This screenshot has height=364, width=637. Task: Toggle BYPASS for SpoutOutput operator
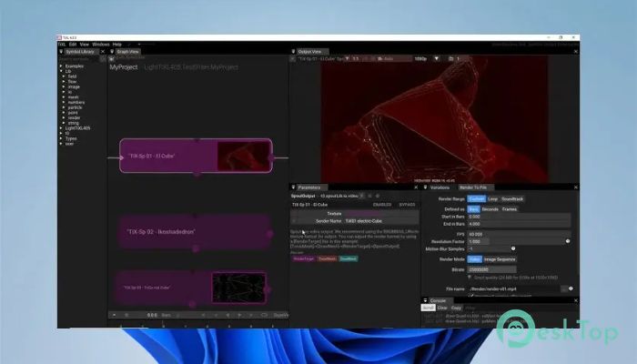[x=407, y=205]
